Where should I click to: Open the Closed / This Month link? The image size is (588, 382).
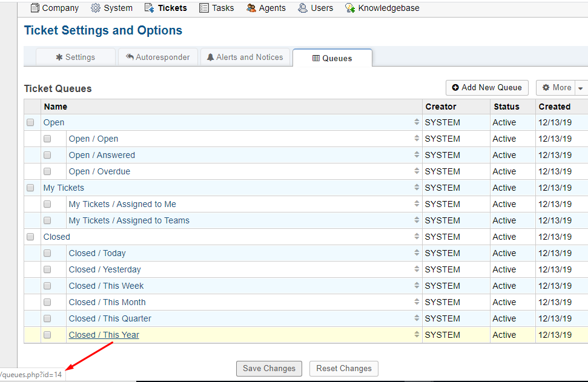107,302
